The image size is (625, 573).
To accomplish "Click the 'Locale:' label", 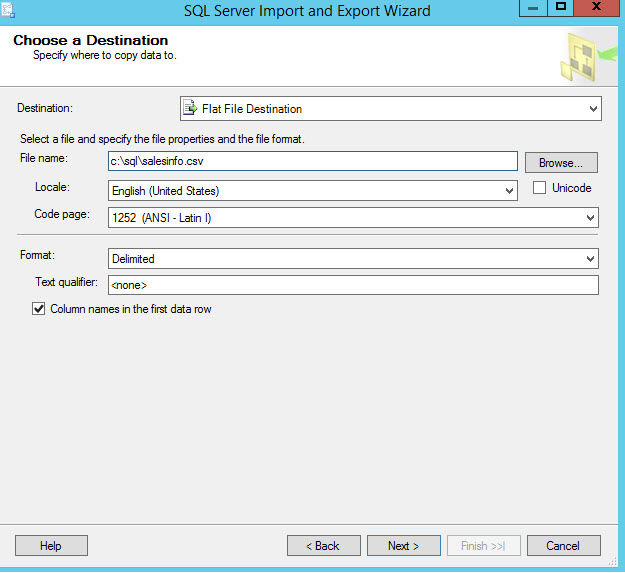I will pyautogui.click(x=52, y=187).
